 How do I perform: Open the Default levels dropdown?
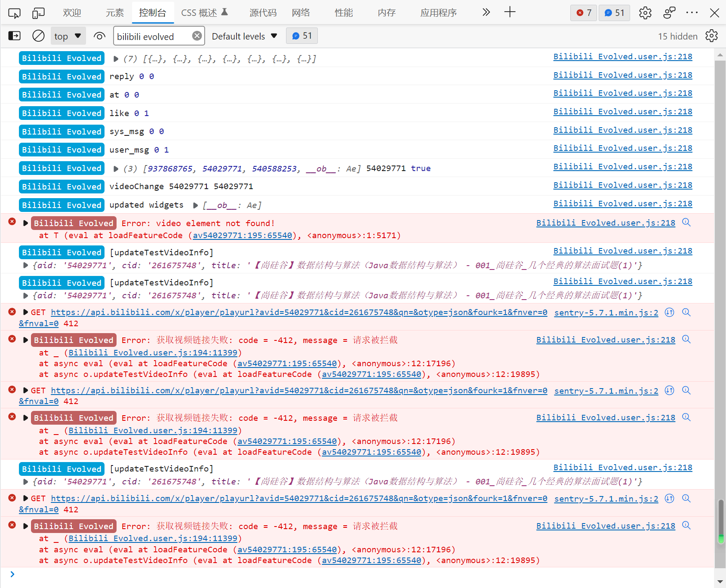point(244,36)
